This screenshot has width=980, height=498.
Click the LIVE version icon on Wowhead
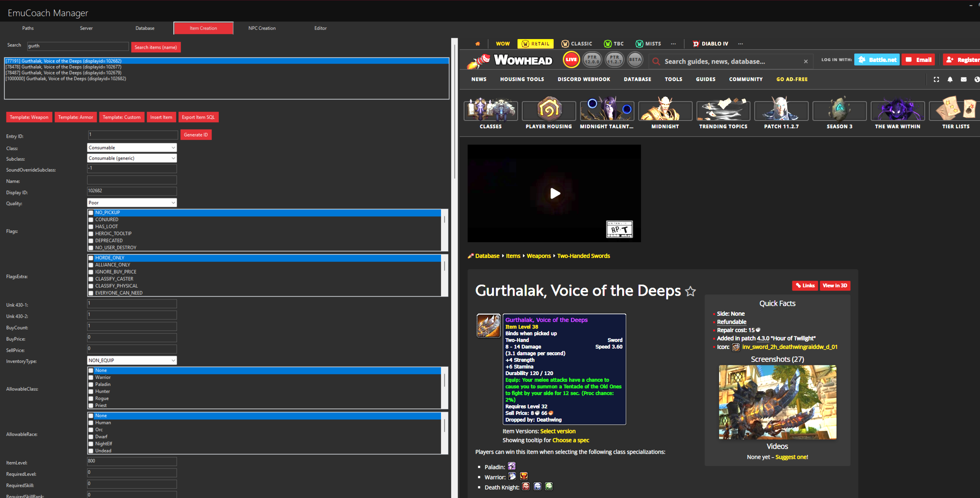[x=571, y=59]
